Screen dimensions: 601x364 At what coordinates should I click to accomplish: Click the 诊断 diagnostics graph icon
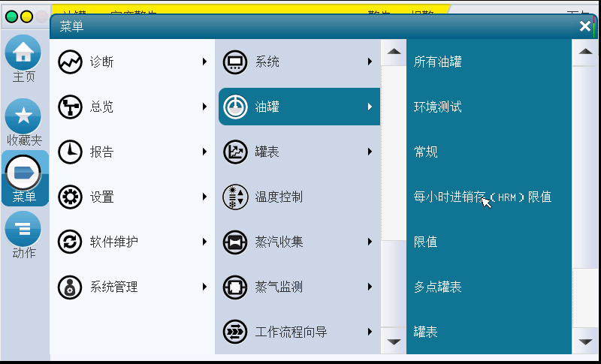pos(70,62)
